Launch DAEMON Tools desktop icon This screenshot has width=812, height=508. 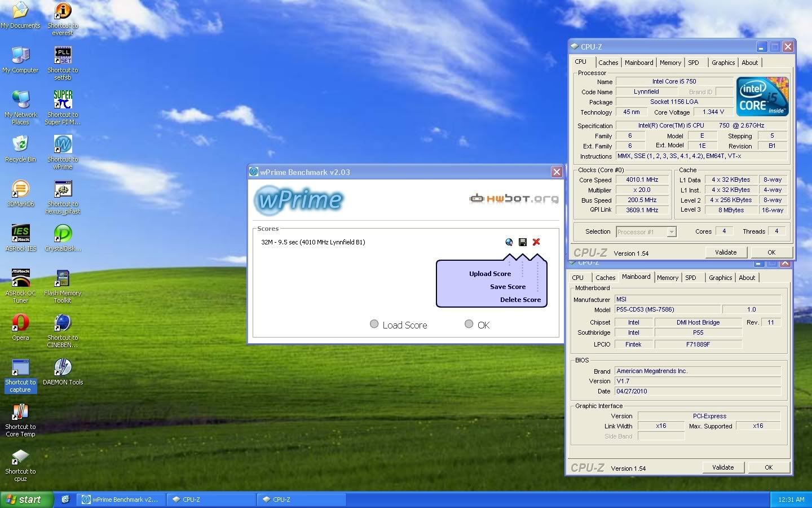(63, 371)
